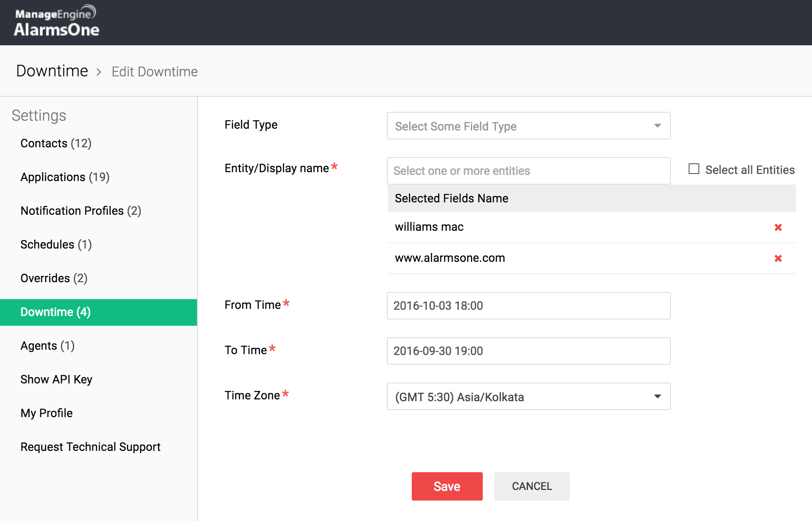Select Downtime (4) sidebar item
Image resolution: width=812 pixels, height=521 pixels.
(x=99, y=312)
